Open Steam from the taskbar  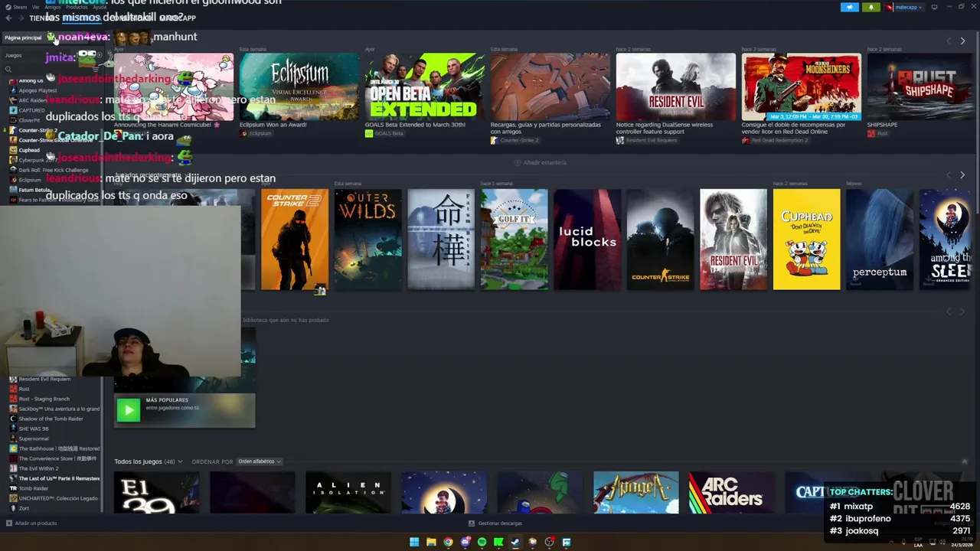515,542
